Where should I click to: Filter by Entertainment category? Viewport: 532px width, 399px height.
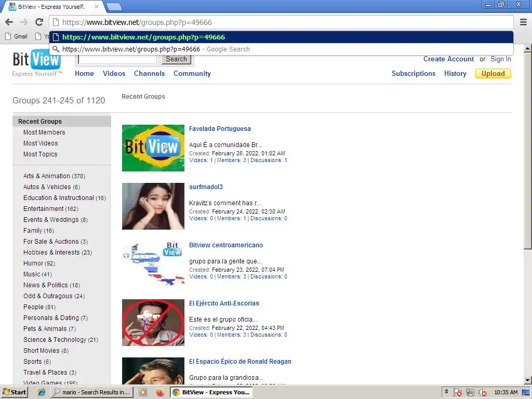pos(50,209)
